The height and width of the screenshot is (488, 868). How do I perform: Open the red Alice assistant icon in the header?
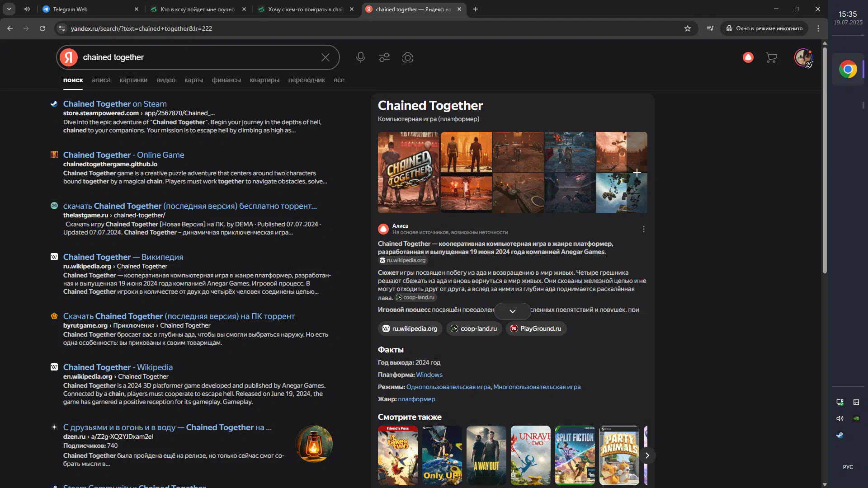748,57
